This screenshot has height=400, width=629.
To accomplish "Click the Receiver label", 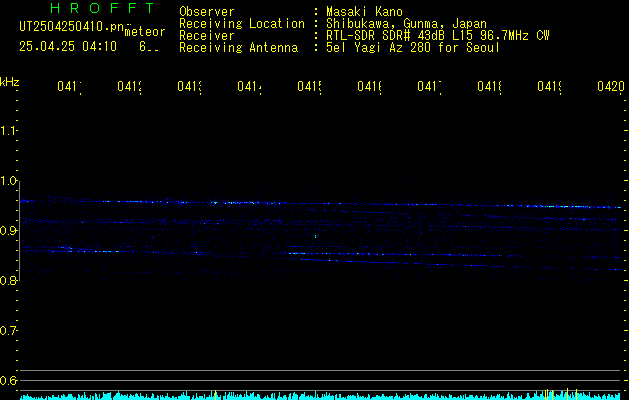I will pyautogui.click(x=207, y=36).
